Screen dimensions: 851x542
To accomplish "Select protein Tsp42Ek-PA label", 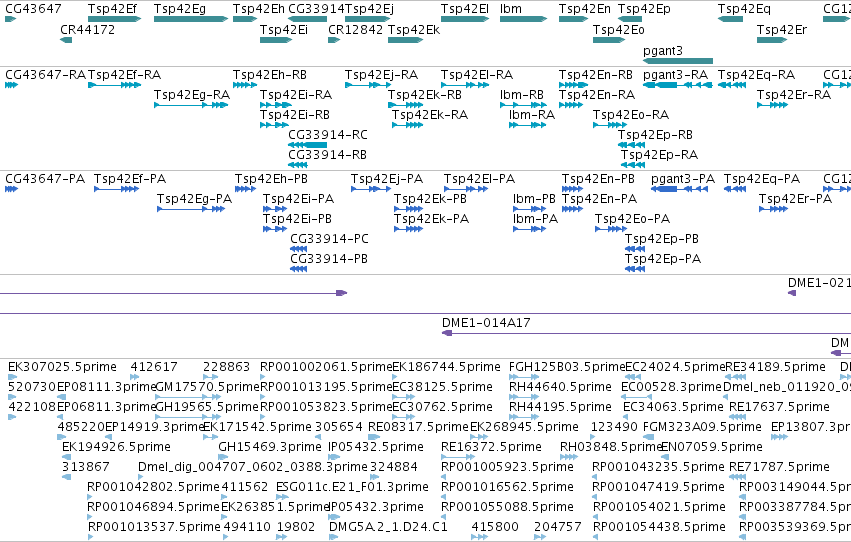I will tap(431, 219).
